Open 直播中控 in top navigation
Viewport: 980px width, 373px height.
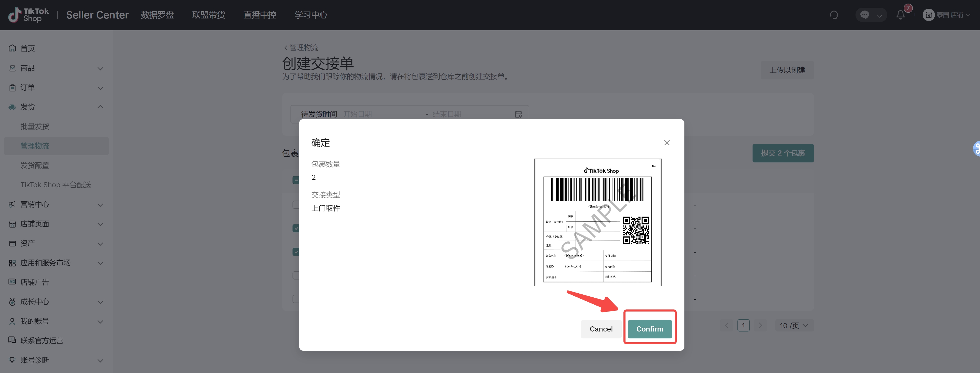(260, 15)
